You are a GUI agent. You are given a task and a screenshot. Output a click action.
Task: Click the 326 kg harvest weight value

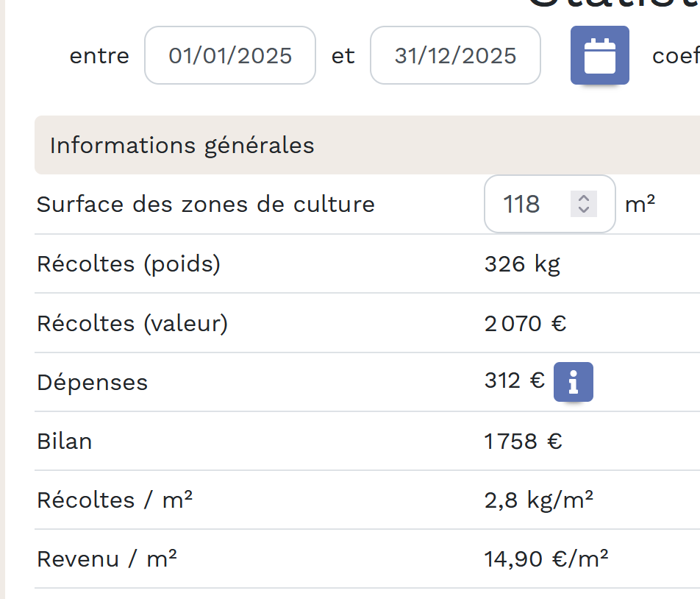coord(522,263)
